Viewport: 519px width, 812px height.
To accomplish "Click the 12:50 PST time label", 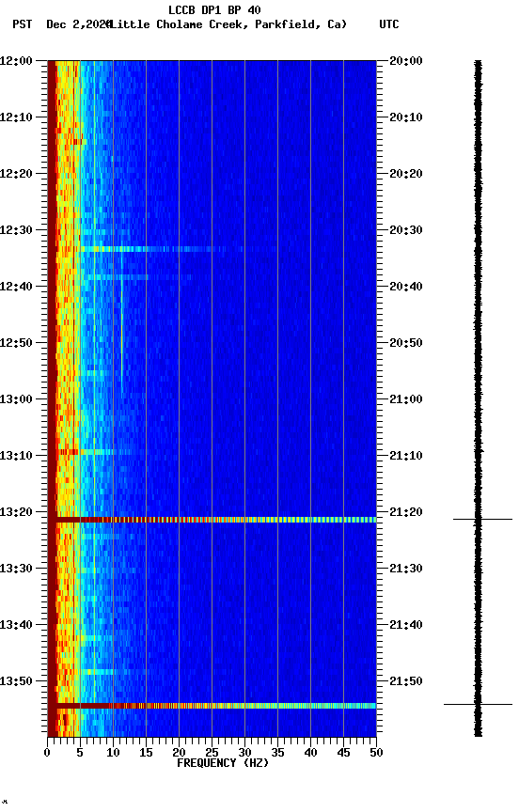I will pos(16,343).
